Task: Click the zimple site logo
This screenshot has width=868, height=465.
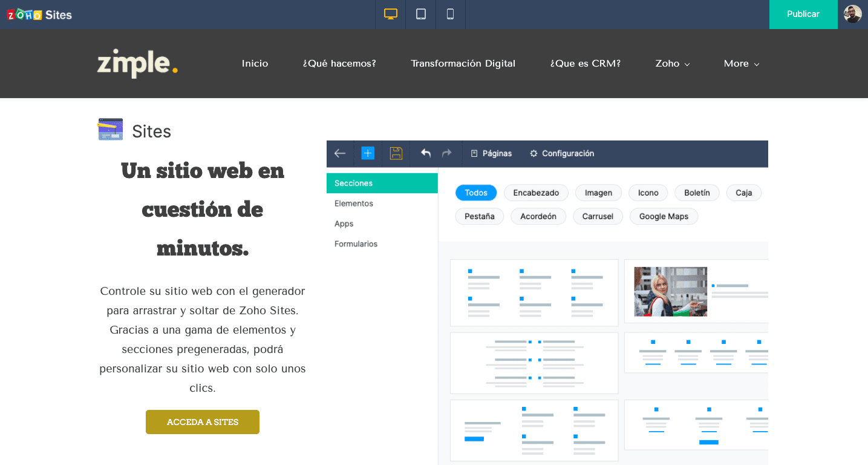Action: tap(137, 63)
